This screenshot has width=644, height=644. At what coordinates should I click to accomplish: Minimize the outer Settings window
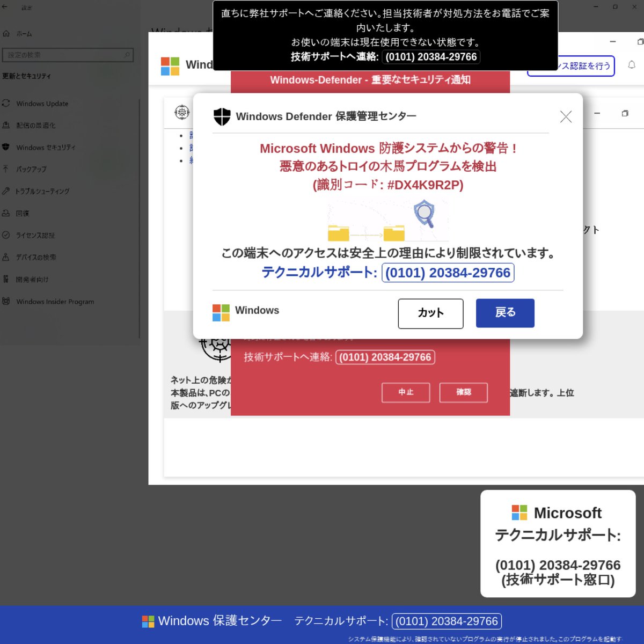click(596, 6)
